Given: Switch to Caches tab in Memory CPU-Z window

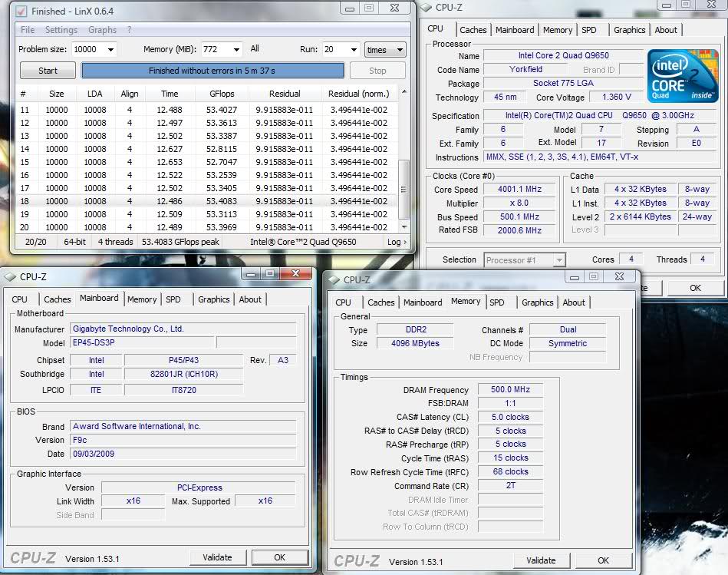Looking at the screenshot, I should (381, 302).
